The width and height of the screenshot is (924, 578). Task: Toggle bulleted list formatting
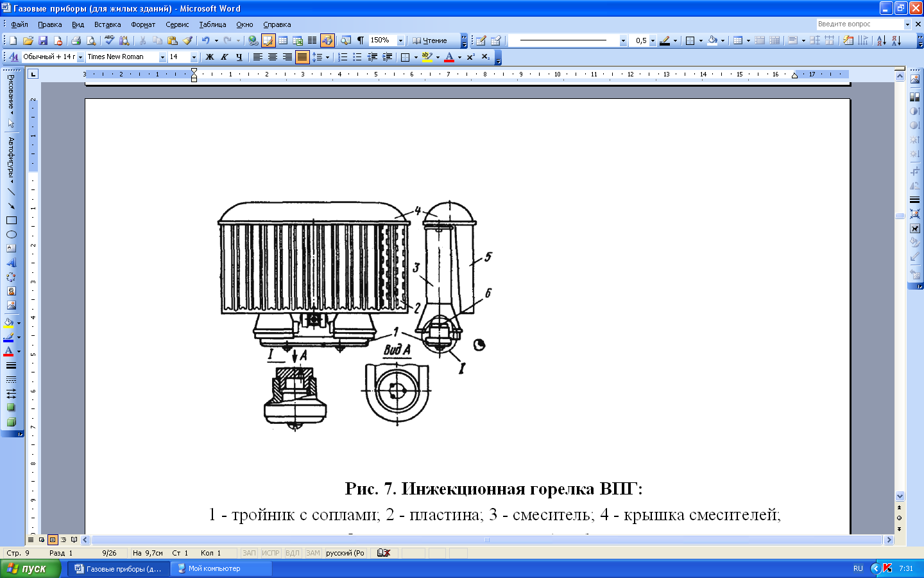[x=357, y=57]
